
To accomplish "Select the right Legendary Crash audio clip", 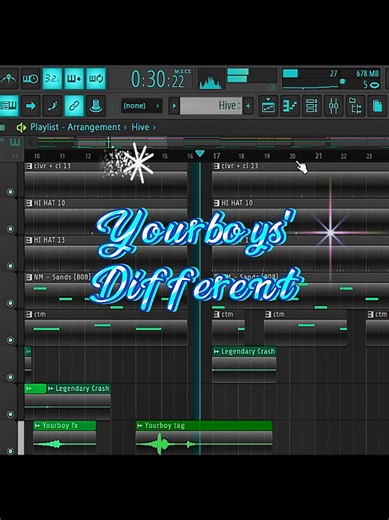I will pos(244,365).
